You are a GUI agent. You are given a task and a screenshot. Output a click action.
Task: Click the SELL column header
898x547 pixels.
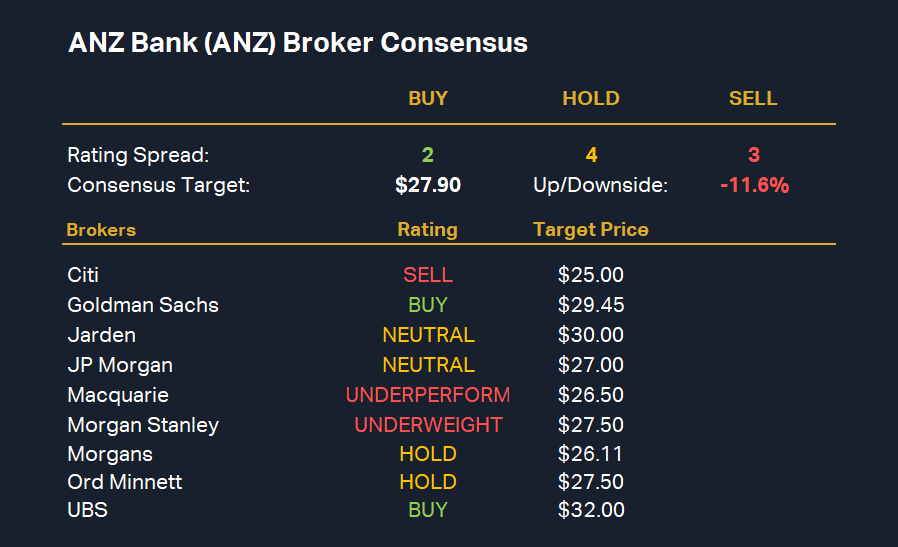[x=753, y=99]
